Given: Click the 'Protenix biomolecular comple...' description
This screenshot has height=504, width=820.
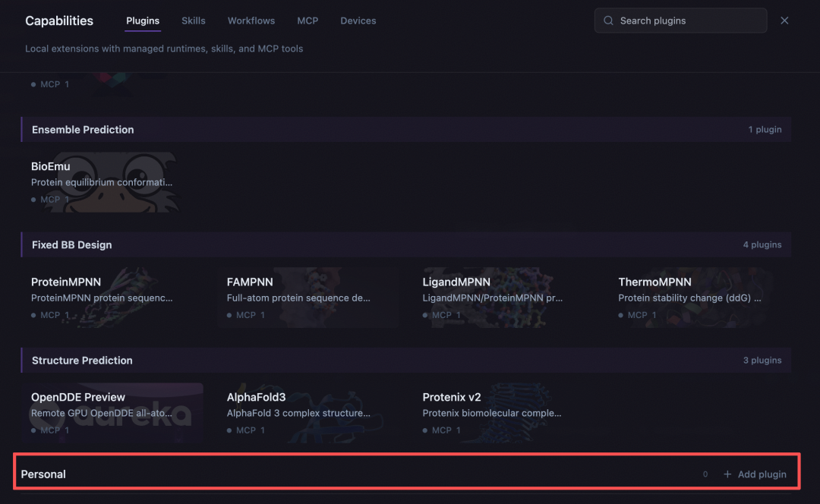Looking at the screenshot, I should [492, 413].
